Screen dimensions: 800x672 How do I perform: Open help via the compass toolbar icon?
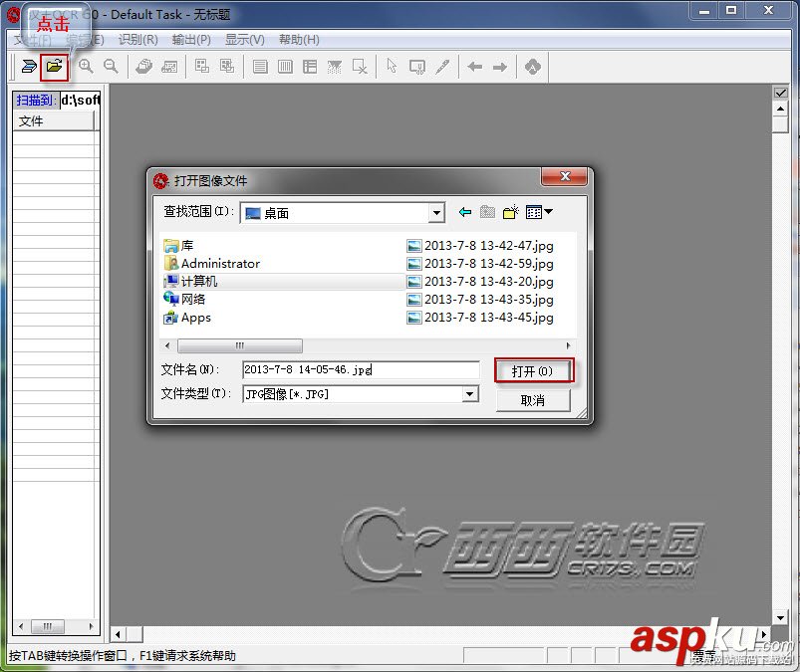click(532, 66)
